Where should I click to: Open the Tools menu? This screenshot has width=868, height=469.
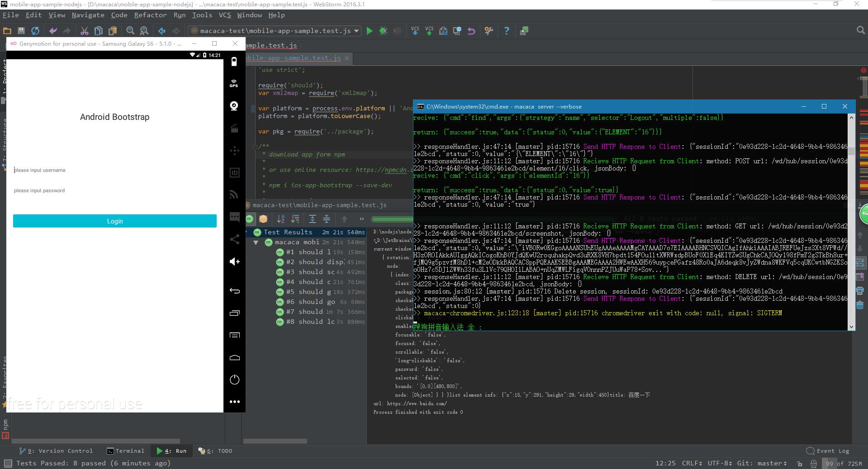click(x=202, y=15)
